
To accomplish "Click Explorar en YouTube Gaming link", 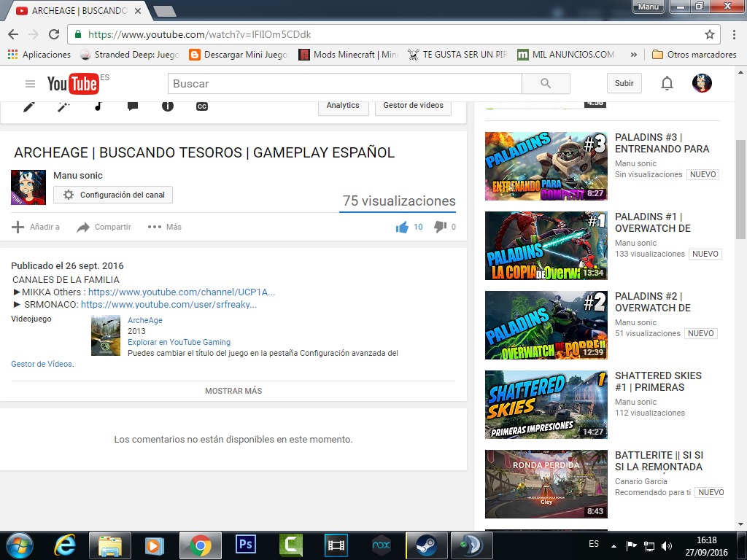I will point(179,343).
